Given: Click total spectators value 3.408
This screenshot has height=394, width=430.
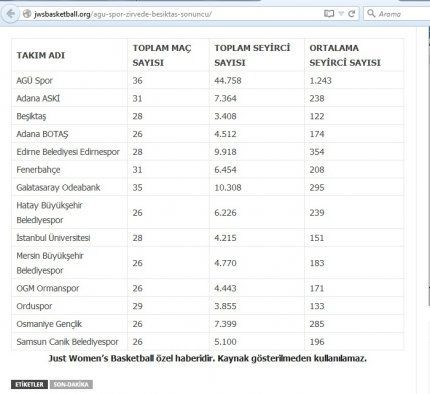Looking at the screenshot, I should (225, 116).
